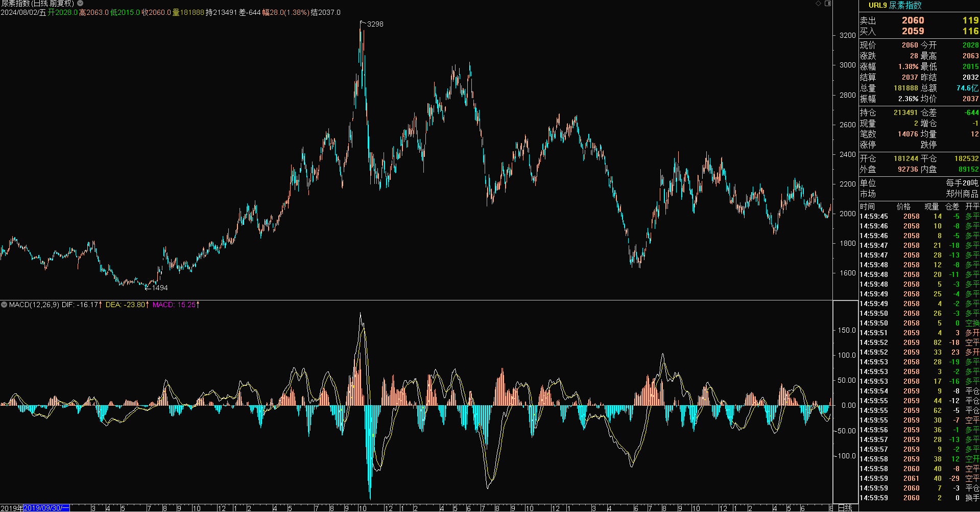980x512 pixels.
Task: Click the 3298 high price label
Action: 375,24
